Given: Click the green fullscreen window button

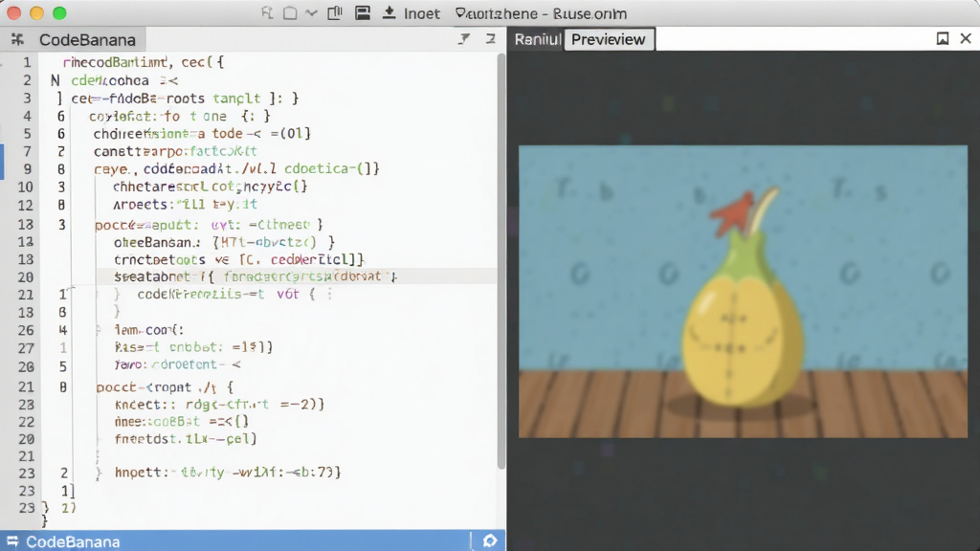Looking at the screenshot, I should pos(59,13).
